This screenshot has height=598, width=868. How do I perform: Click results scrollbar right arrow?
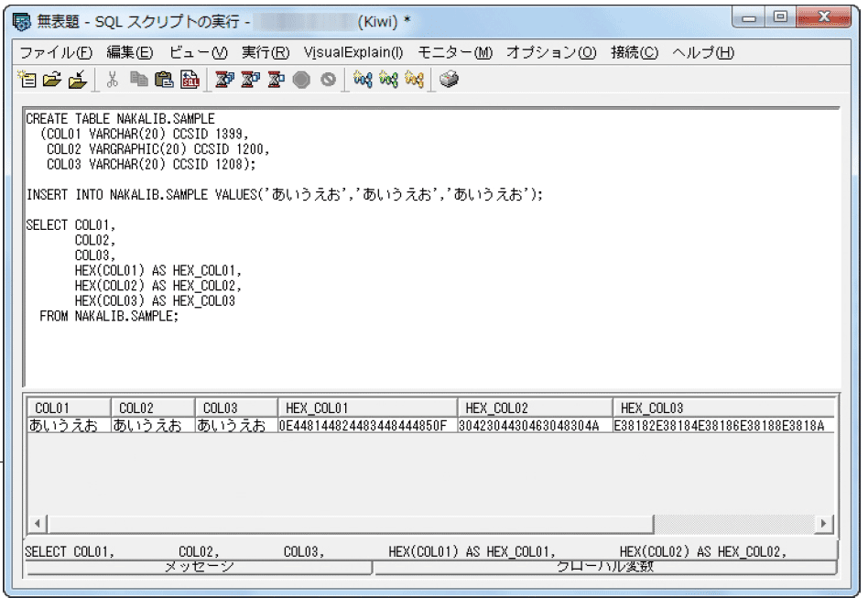coord(824,523)
